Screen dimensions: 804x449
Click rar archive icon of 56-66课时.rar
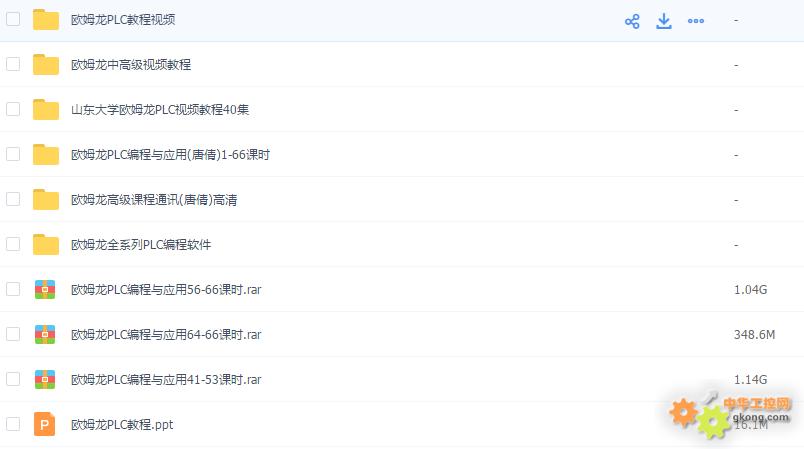pos(45,290)
